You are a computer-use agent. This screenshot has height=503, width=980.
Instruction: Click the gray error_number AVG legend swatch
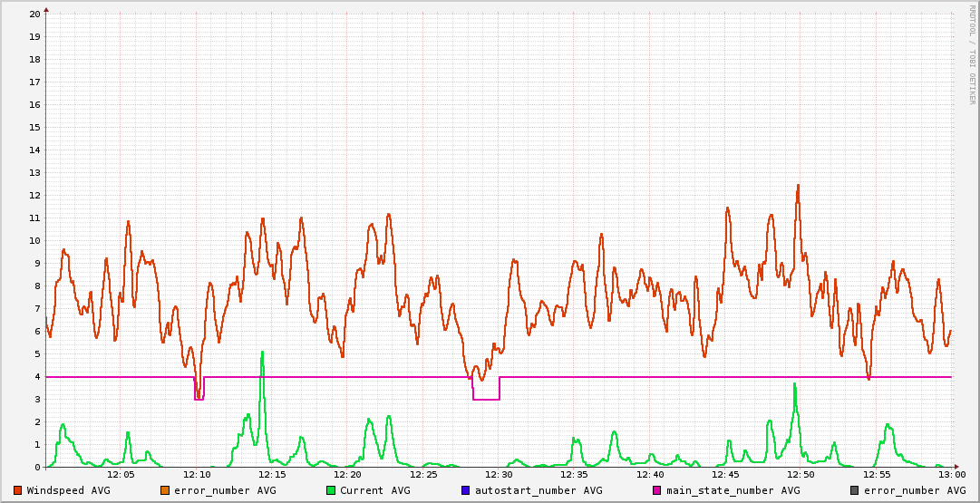click(854, 490)
